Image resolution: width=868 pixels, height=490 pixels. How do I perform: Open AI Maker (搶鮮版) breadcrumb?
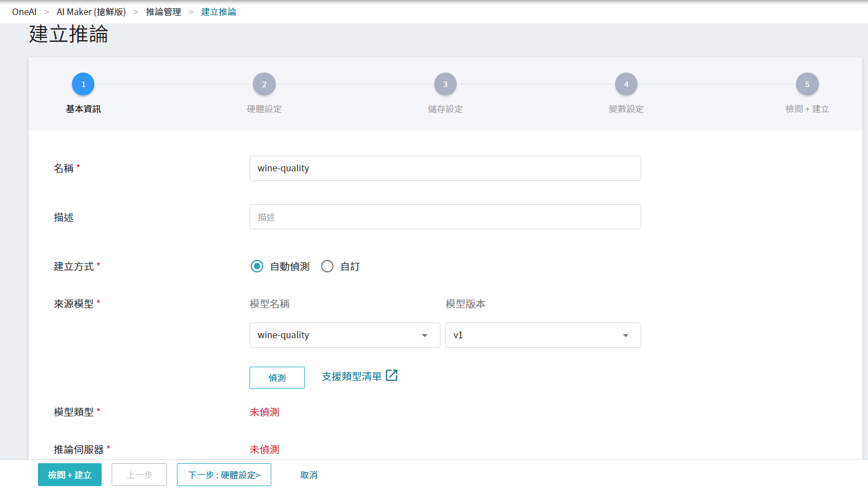point(91,12)
